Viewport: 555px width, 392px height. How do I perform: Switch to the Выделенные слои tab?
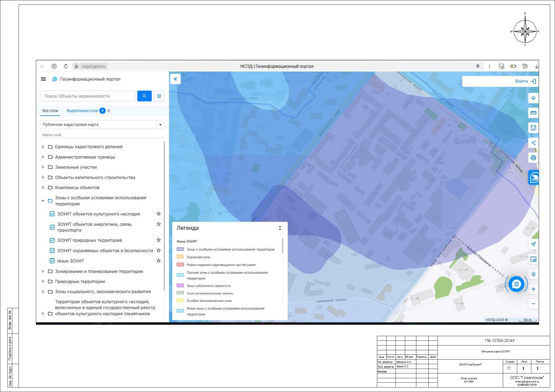pos(82,111)
